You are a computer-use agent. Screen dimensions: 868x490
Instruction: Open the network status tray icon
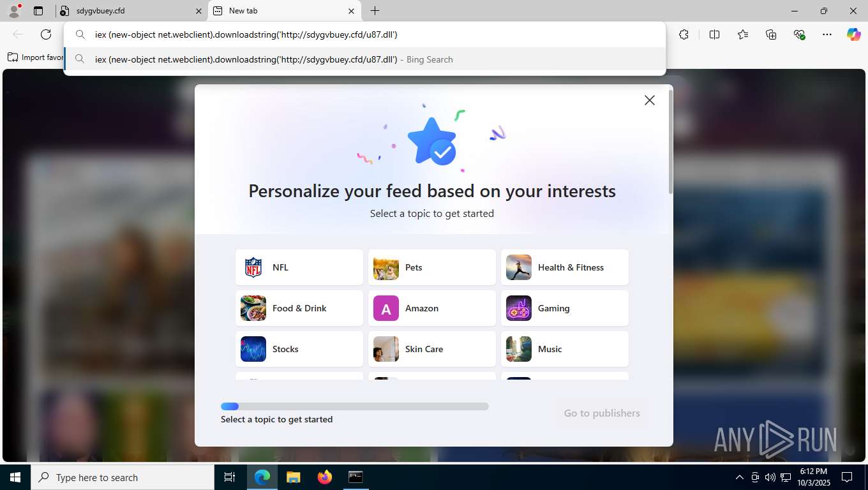786,477
